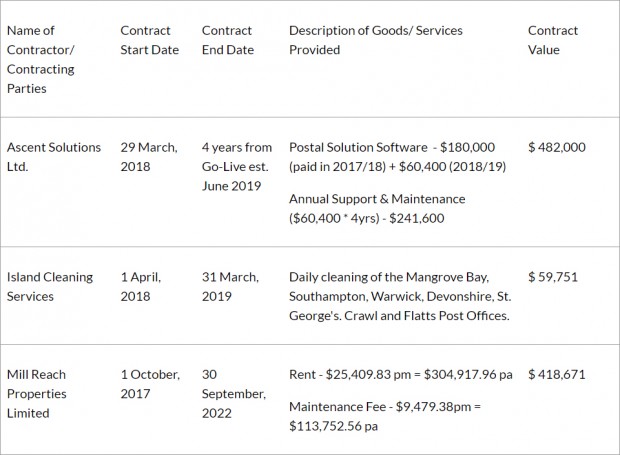
Task: Click the 'Contract Start Date' column header
Action: coord(149,40)
